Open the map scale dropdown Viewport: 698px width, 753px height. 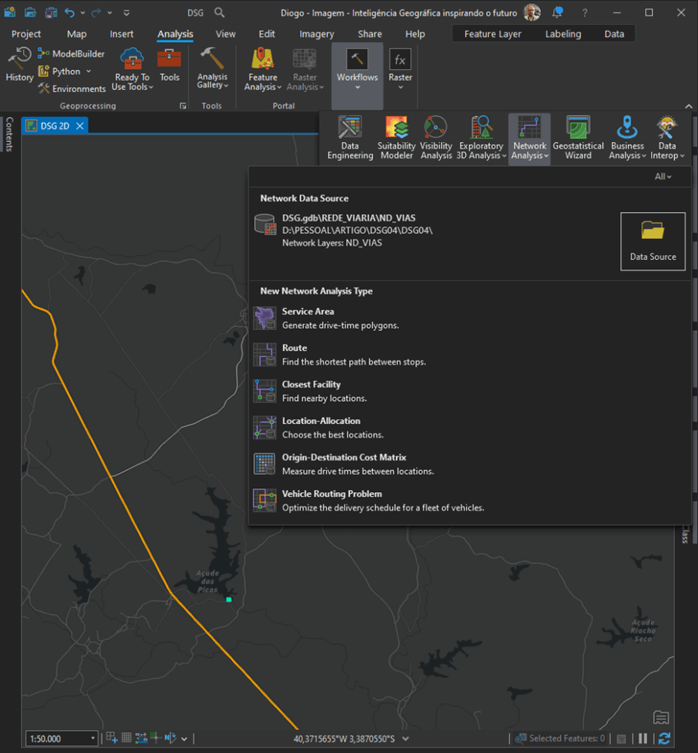[93, 739]
